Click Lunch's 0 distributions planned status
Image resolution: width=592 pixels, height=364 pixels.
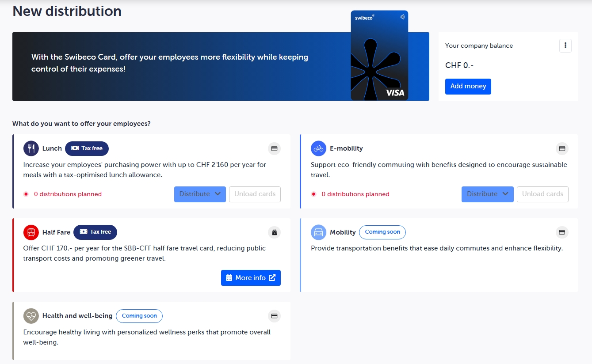point(68,194)
